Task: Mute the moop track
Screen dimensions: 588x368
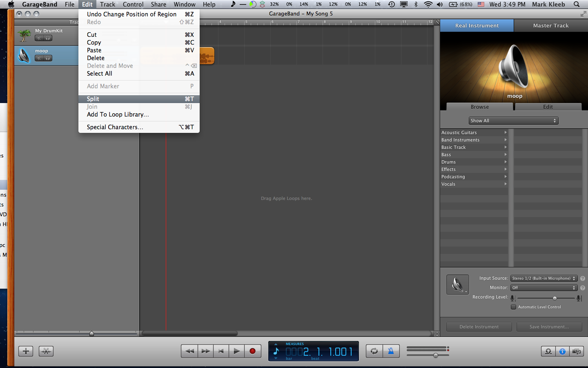Action: click(39, 58)
